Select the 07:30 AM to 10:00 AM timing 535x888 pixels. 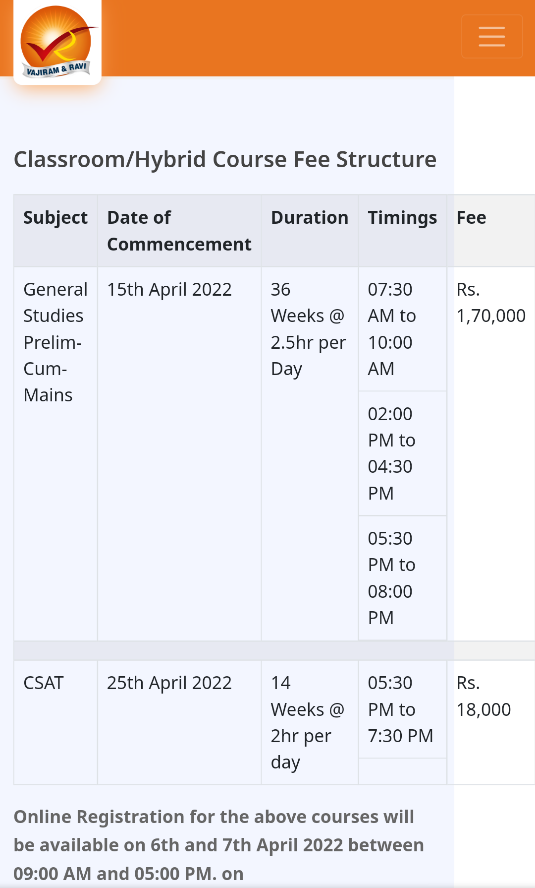(x=403, y=329)
